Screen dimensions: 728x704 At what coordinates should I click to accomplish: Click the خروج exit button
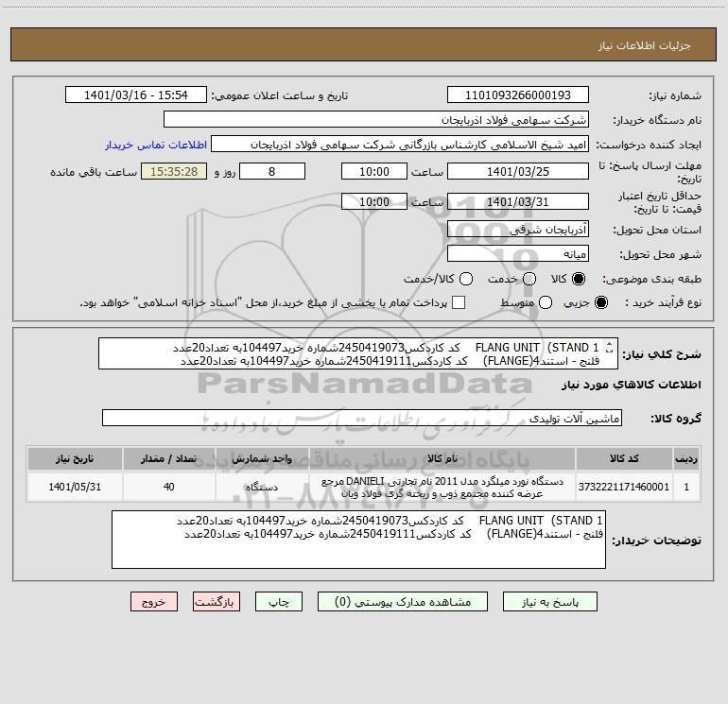(154, 601)
